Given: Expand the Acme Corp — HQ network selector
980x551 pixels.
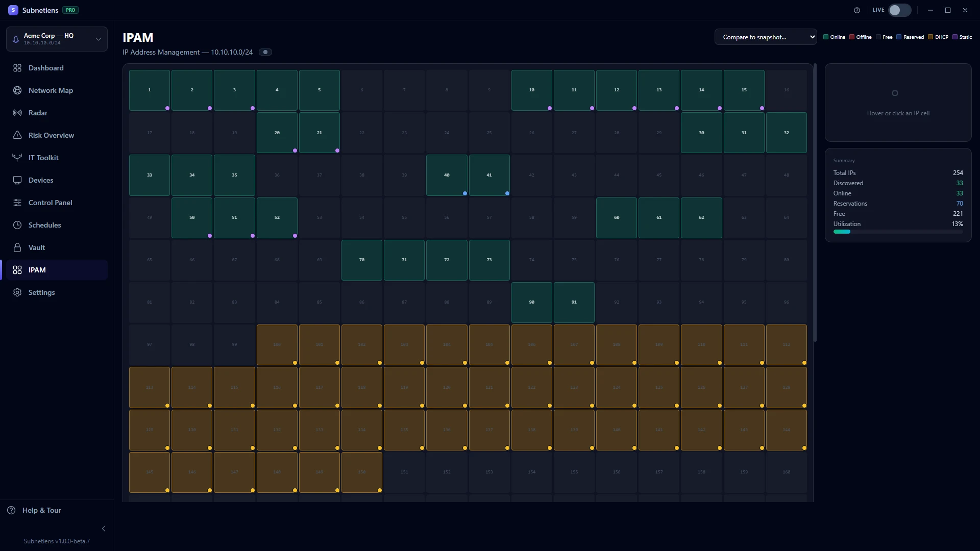Looking at the screenshot, I should pyautogui.click(x=57, y=39).
